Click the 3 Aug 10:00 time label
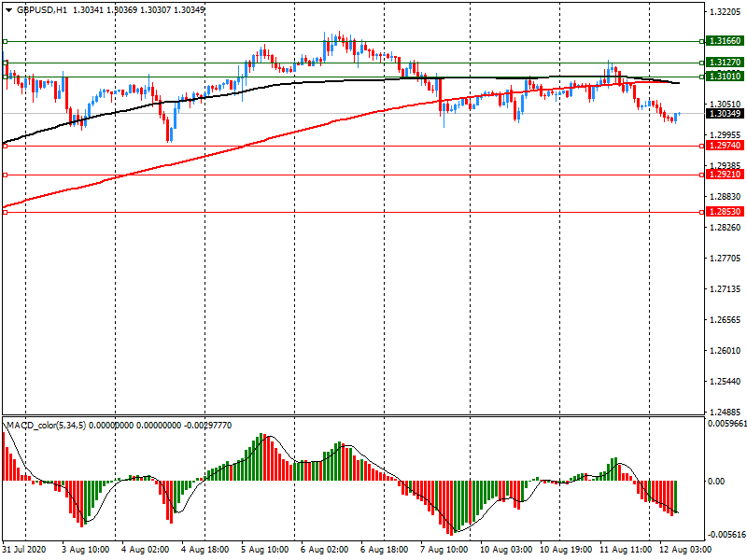 pyautogui.click(x=85, y=550)
